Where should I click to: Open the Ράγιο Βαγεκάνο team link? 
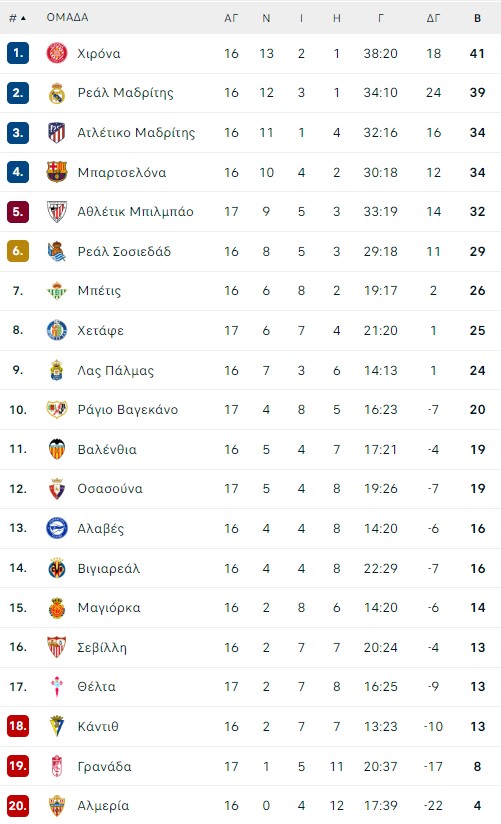tap(128, 409)
